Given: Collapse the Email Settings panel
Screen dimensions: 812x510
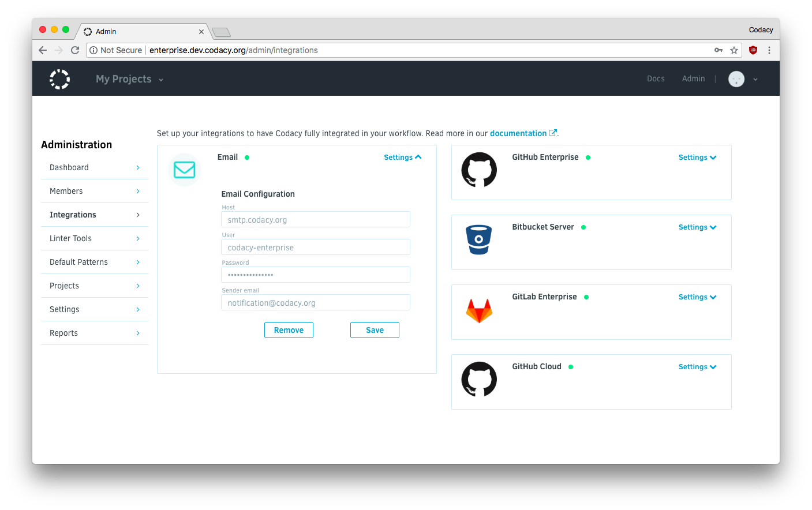Looking at the screenshot, I should click(403, 157).
